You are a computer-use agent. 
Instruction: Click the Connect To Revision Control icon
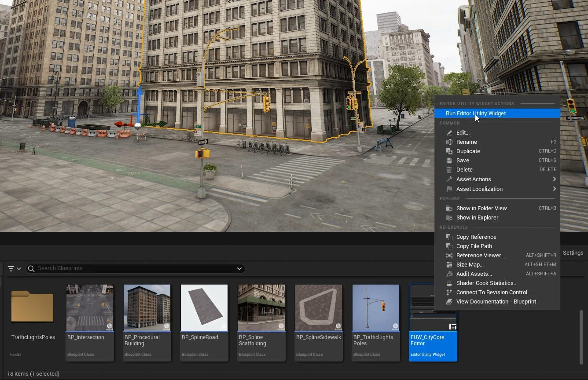[x=449, y=292]
